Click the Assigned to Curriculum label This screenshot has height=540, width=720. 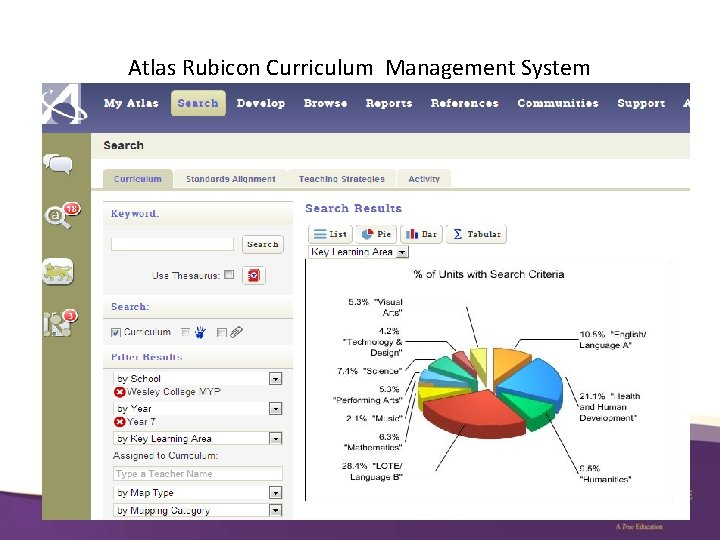tap(165, 456)
